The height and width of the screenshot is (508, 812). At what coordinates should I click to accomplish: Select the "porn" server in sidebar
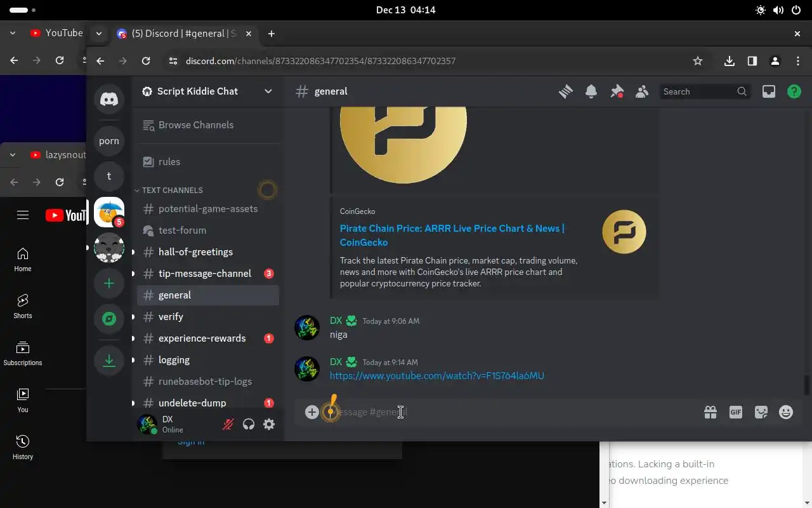pos(109,141)
